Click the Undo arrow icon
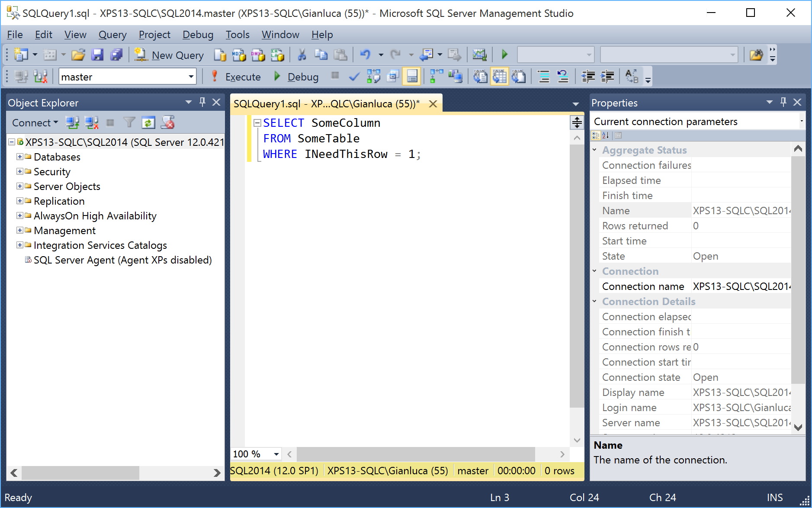Viewport: 812px width, 508px height. (x=365, y=55)
